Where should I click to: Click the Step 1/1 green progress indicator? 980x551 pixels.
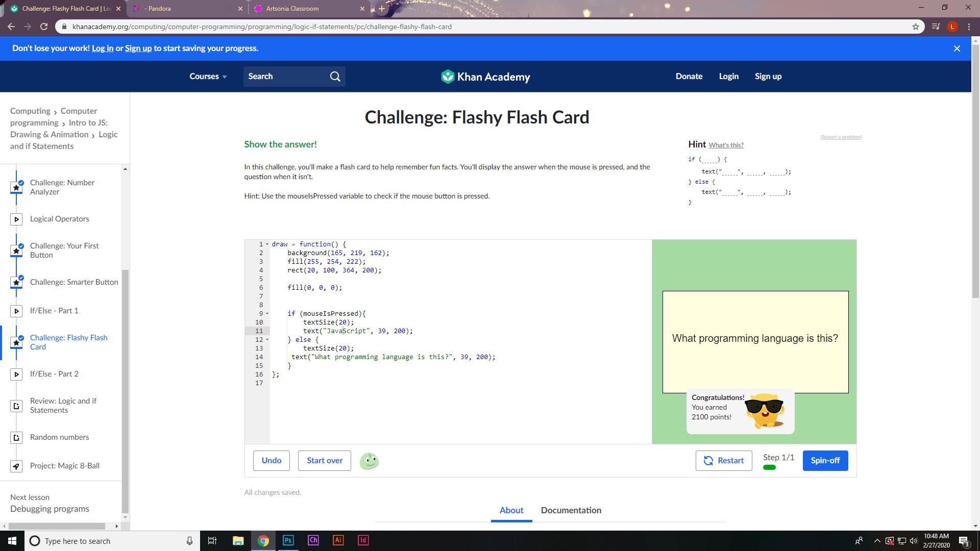769,467
